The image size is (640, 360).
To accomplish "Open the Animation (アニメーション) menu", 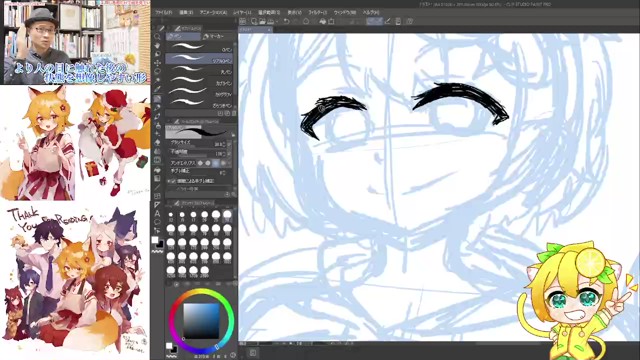I will tap(213, 13).
